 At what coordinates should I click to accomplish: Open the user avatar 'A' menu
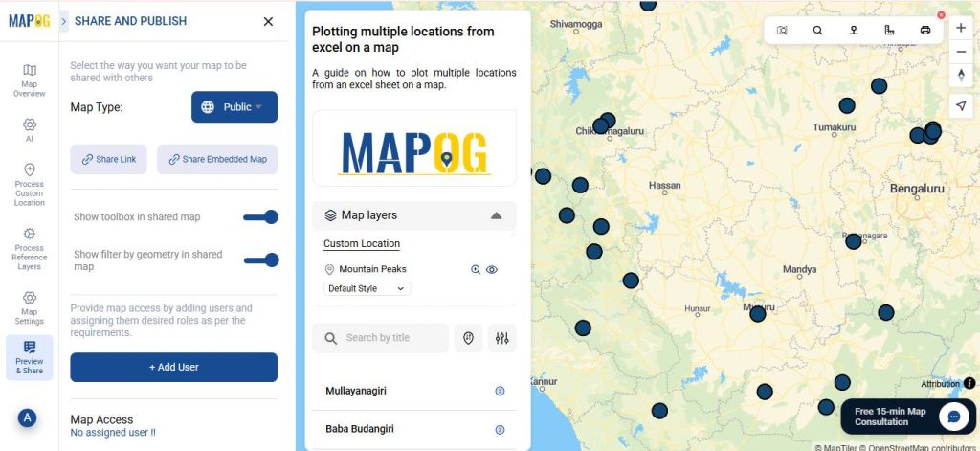tap(27, 417)
